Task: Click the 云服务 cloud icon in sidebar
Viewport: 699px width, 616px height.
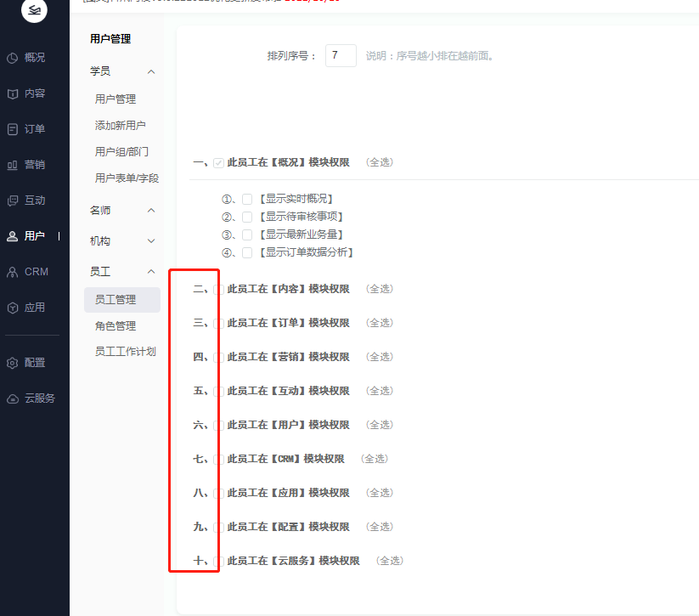Action: point(13,398)
